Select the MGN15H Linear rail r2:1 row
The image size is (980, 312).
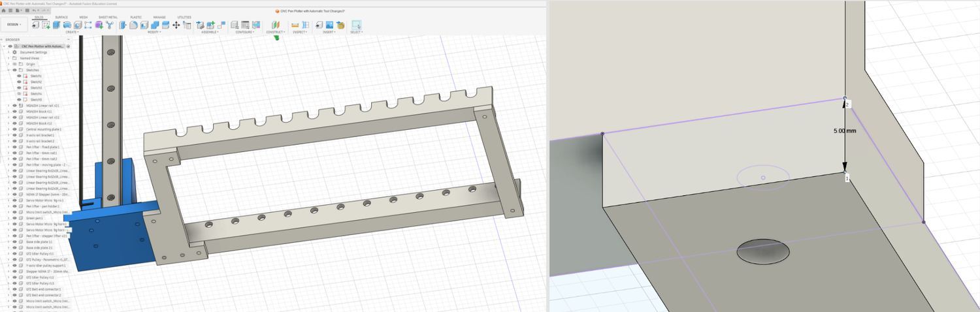(42, 105)
